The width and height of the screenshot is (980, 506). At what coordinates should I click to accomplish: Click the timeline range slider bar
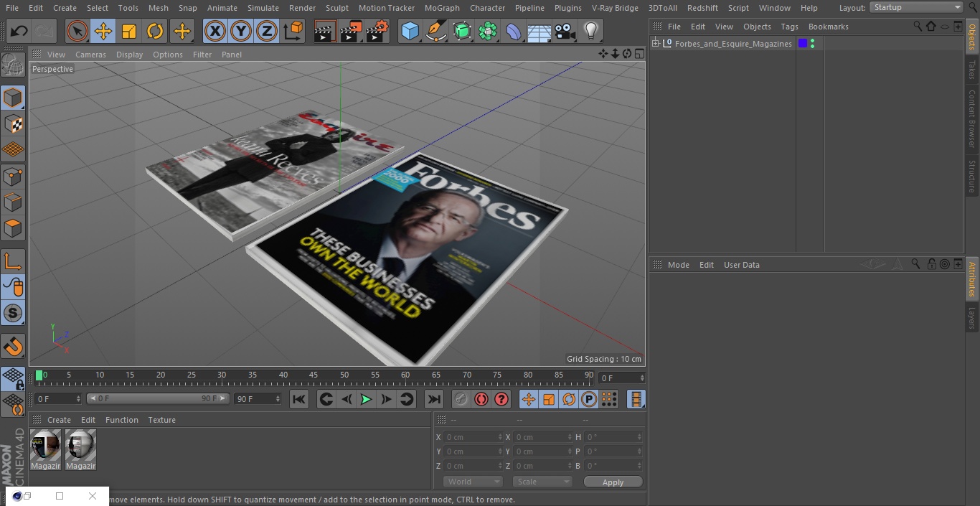tap(157, 398)
